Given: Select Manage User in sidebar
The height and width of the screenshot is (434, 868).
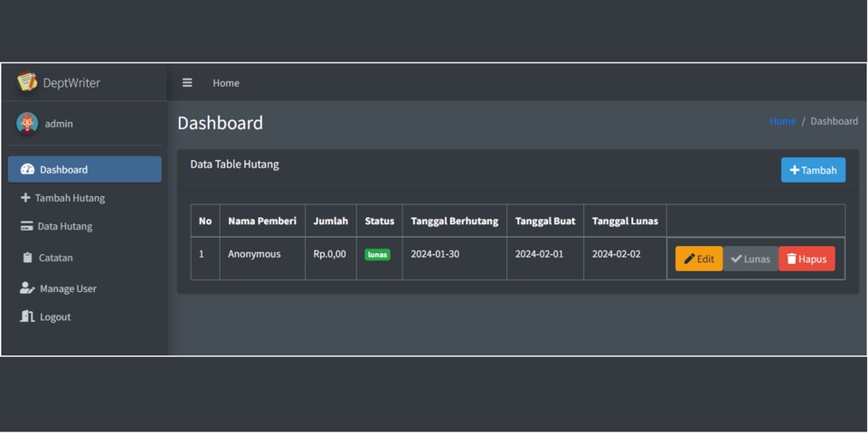Looking at the screenshot, I should point(85,288).
